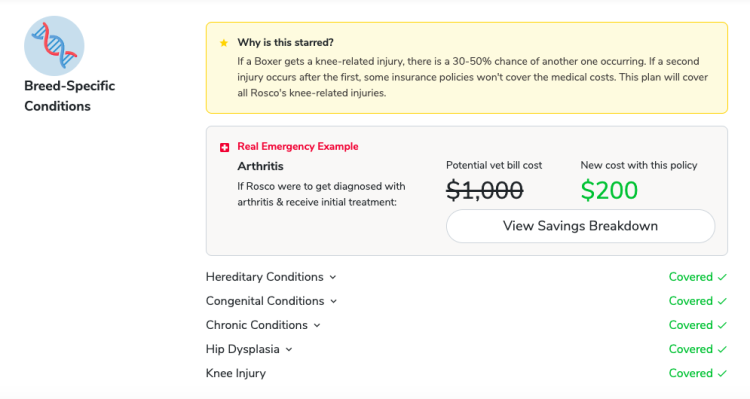Expand the Congenital Conditions chevron
This screenshot has height=399, width=750.
(x=334, y=301)
